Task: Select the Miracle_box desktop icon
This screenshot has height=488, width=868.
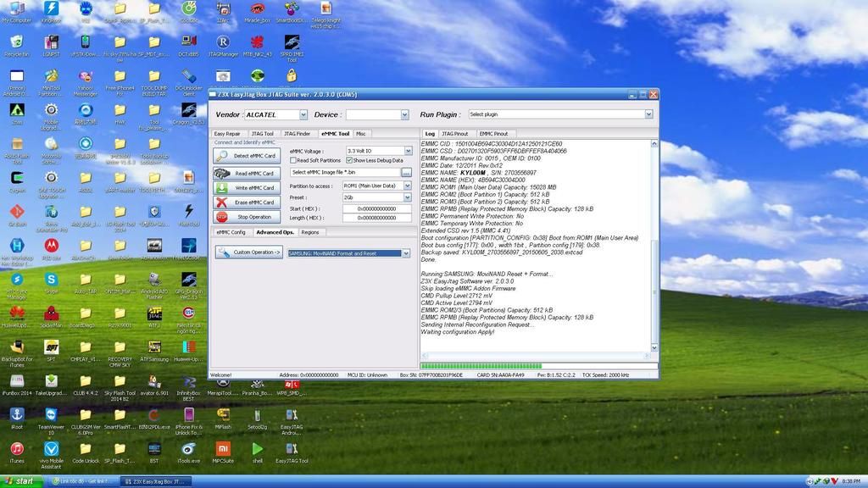Action: click(x=258, y=12)
